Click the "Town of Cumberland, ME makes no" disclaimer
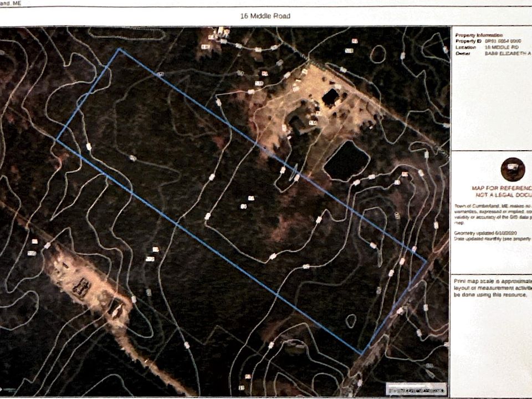Viewport: 532px width, 399px height. (493, 214)
